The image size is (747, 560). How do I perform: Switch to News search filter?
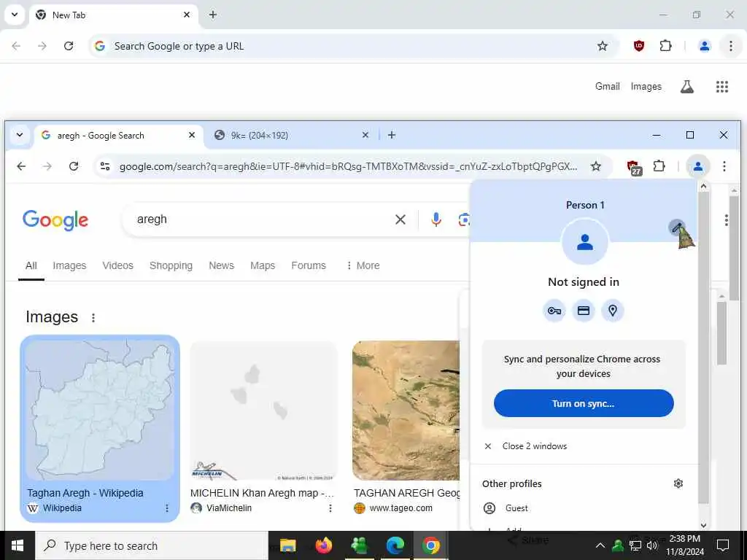[x=222, y=265]
